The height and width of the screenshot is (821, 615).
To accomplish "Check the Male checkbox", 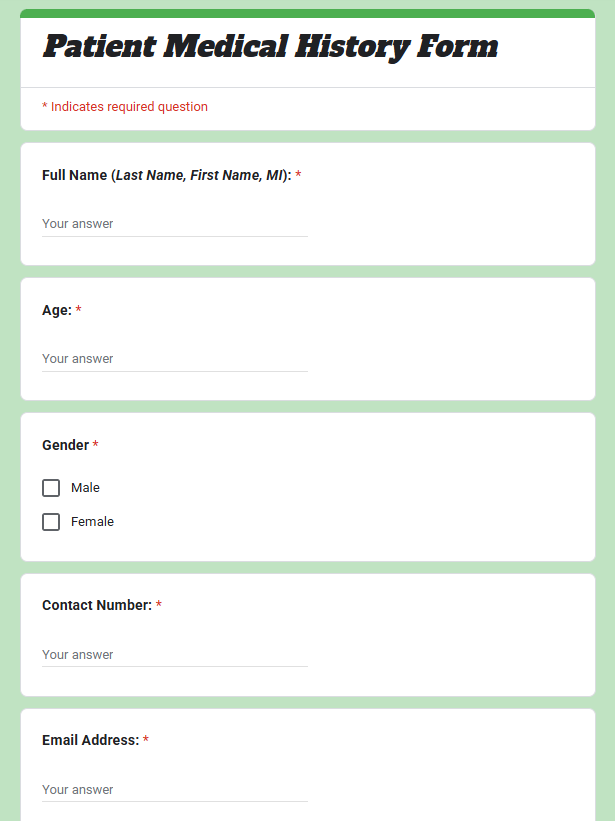I will coord(51,488).
